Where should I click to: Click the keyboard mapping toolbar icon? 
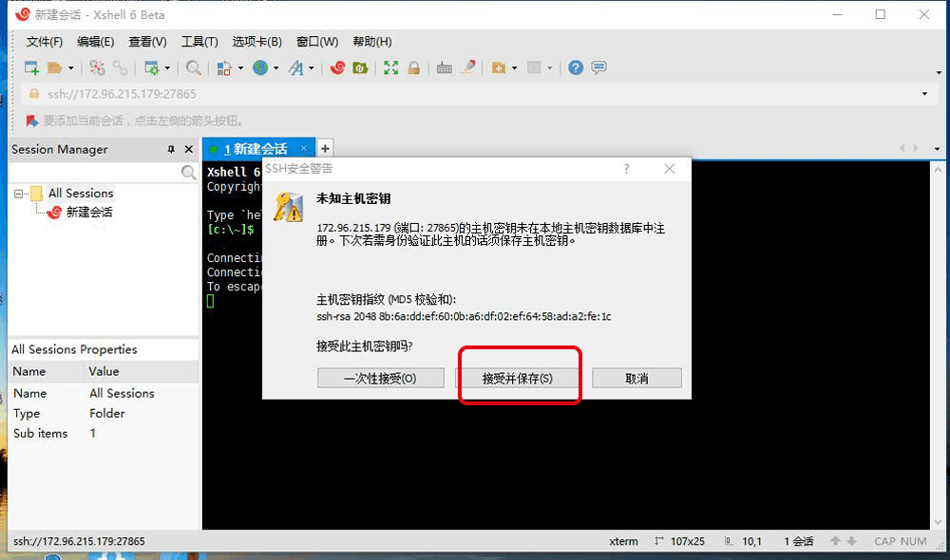tap(444, 67)
